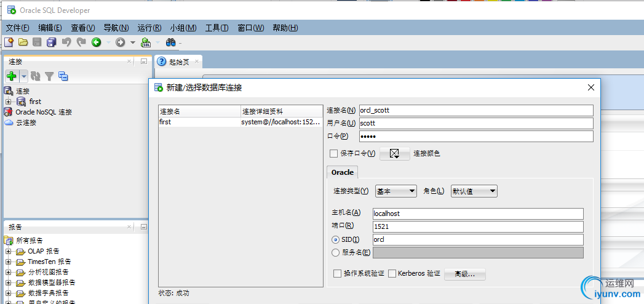The image size is (644, 304).
Task: Tick the 保存口令 checkbox
Action: tap(333, 153)
